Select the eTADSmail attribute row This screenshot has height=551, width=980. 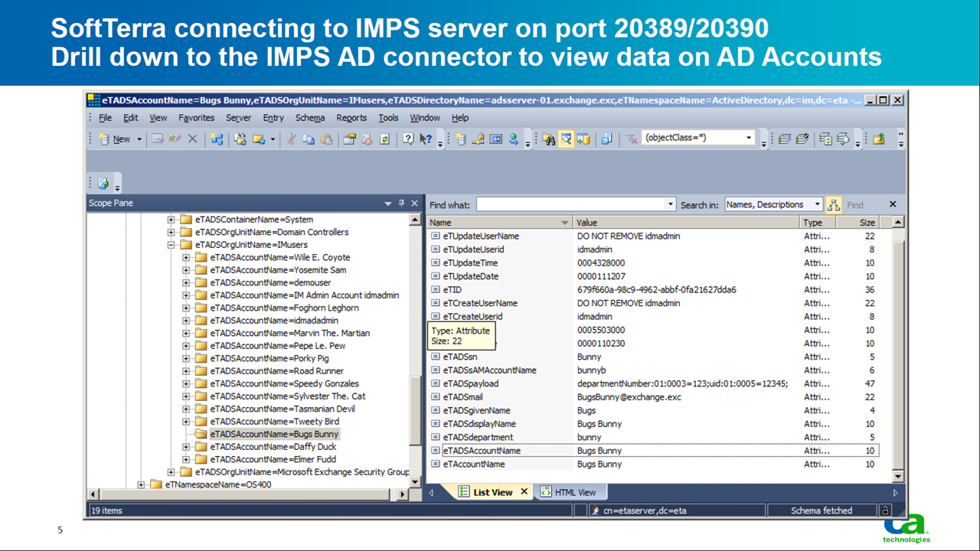coord(654,397)
